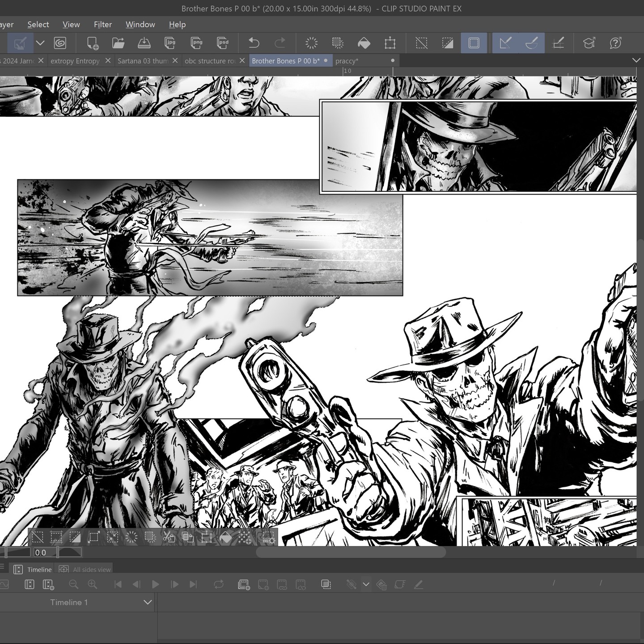Open the Filter menu
This screenshot has height=644, width=644.
[102, 25]
